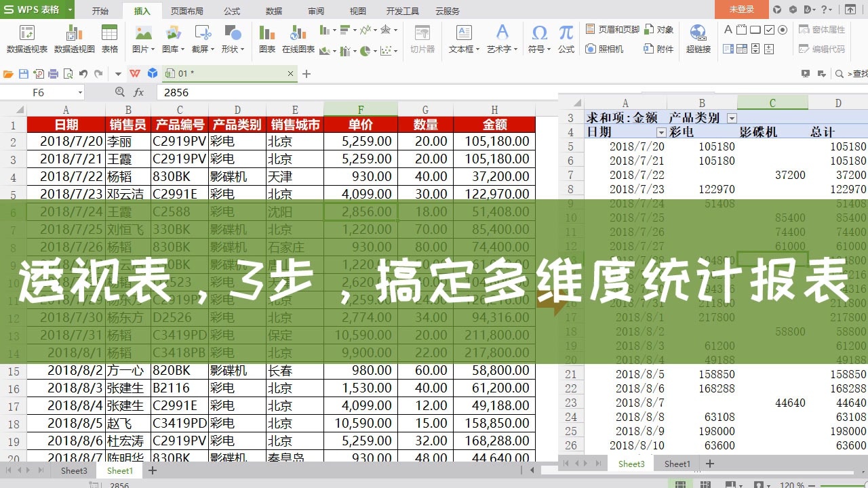Image resolution: width=868 pixels, height=488 pixels.
Task: Insert a 公式 equation with the π icon
Action: (x=566, y=39)
